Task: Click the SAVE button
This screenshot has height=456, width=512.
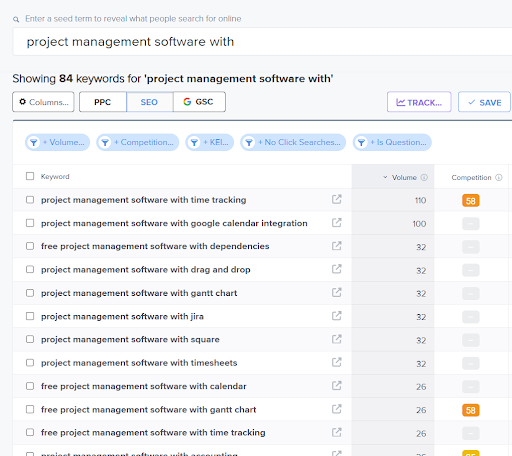Action: click(484, 102)
